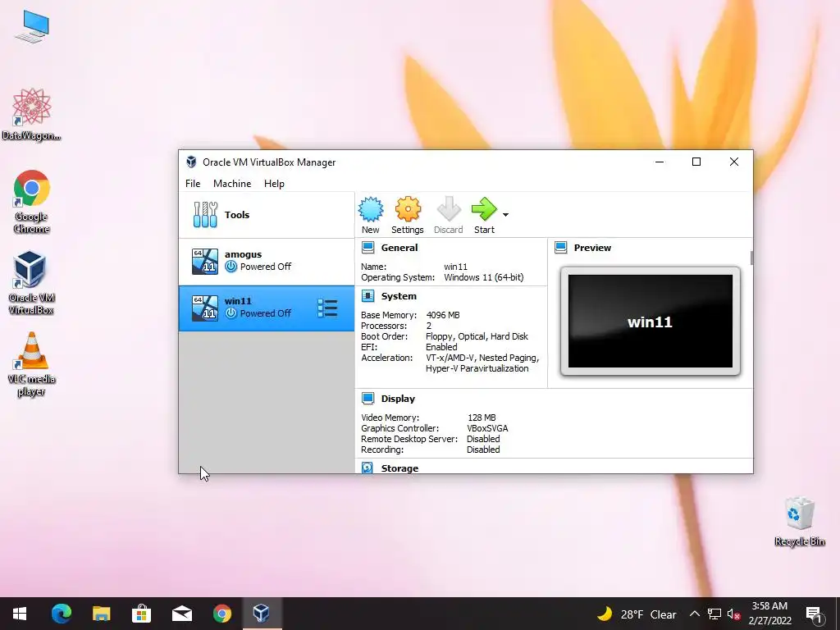
Task: Open This PC desktop icon
Action: click(32, 27)
